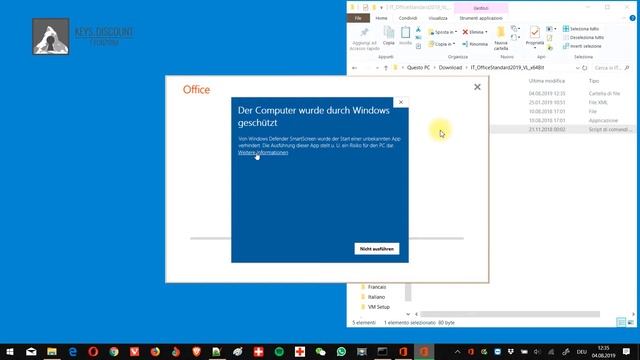The height and width of the screenshot is (360, 640).
Task: Click the Rinomina button
Action: click(475, 44)
